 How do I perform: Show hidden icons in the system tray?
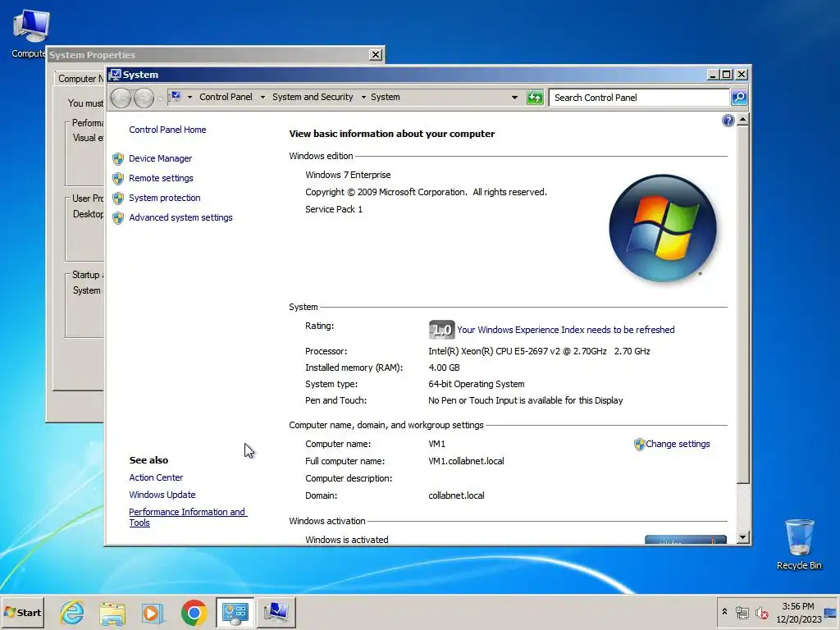coord(724,611)
